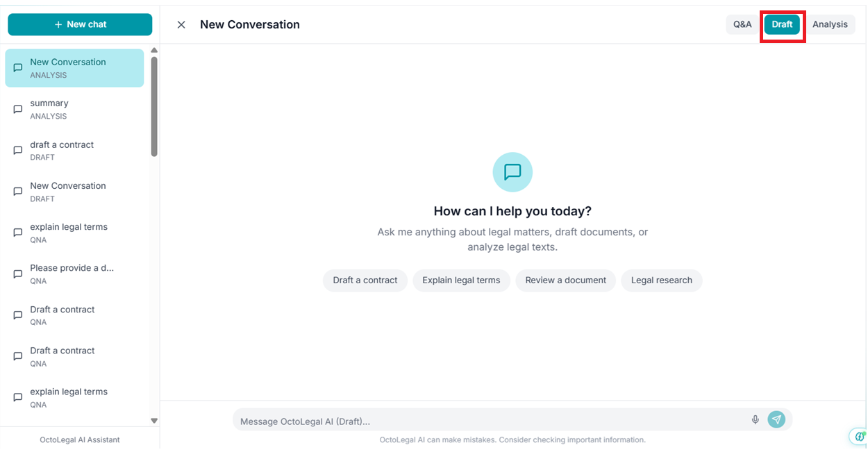The height and width of the screenshot is (461, 868).
Task: Switch to Analysis mode
Action: [x=830, y=24]
